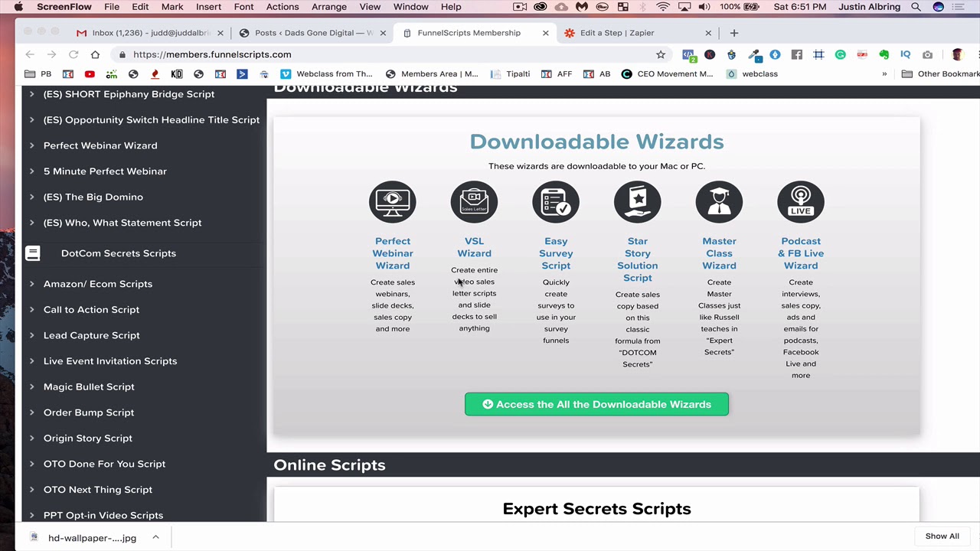This screenshot has width=980, height=551.
Task: Expand the 5 Minute Perfect Webinar item
Action: pos(31,171)
